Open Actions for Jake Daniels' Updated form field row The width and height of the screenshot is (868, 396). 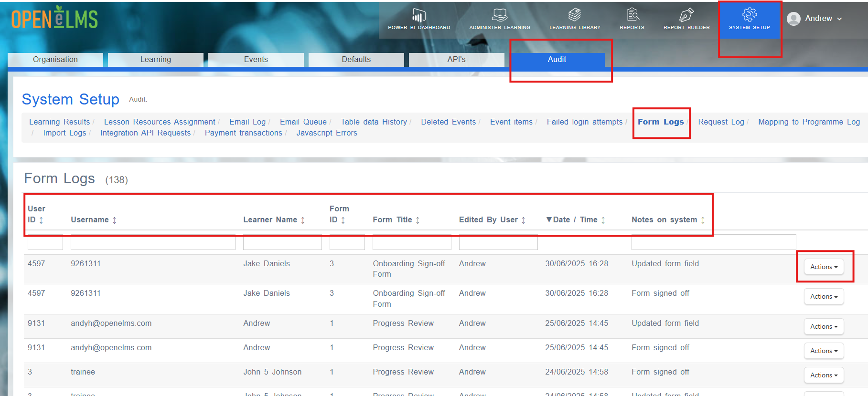pyautogui.click(x=824, y=267)
